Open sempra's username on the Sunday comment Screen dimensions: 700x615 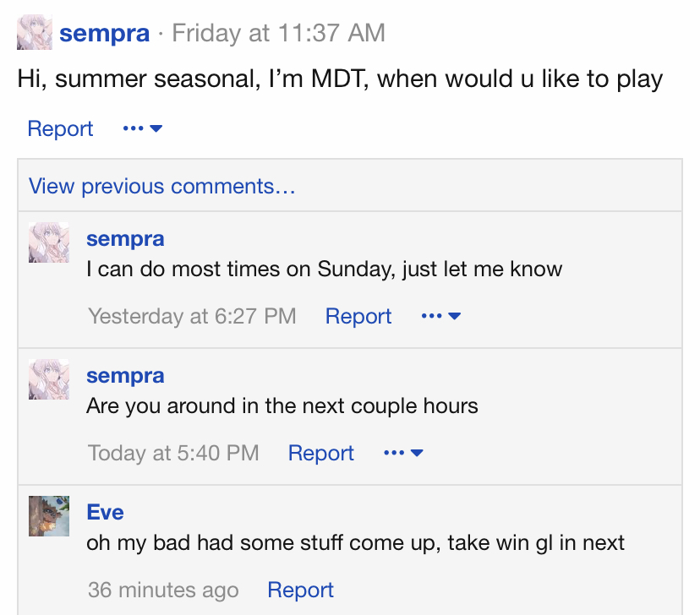point(125,239)
